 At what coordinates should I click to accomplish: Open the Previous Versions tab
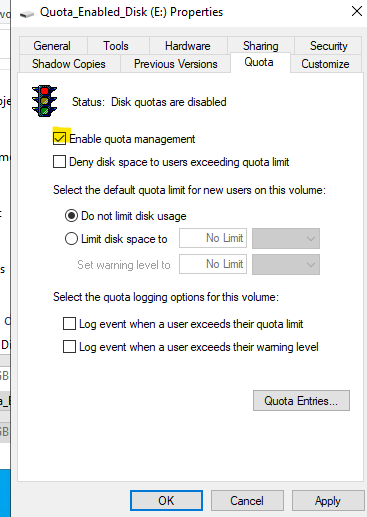click(x=175, y=64)
